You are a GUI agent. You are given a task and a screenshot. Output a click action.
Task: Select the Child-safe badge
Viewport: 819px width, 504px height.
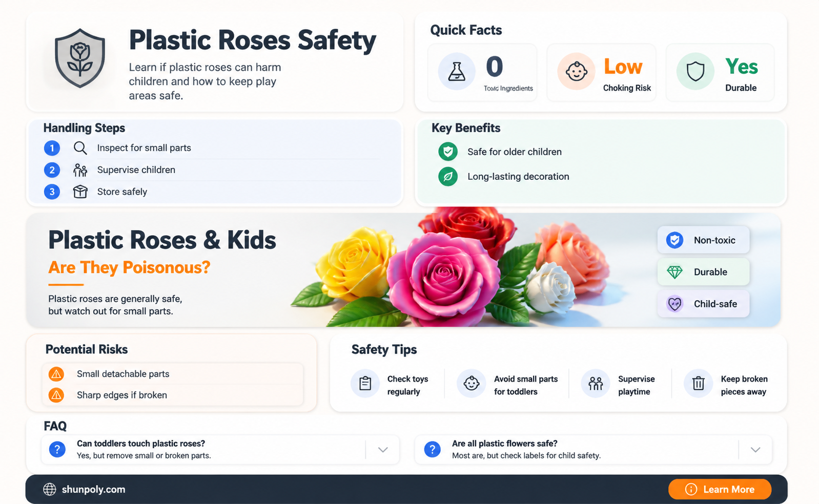pos(703,304)
